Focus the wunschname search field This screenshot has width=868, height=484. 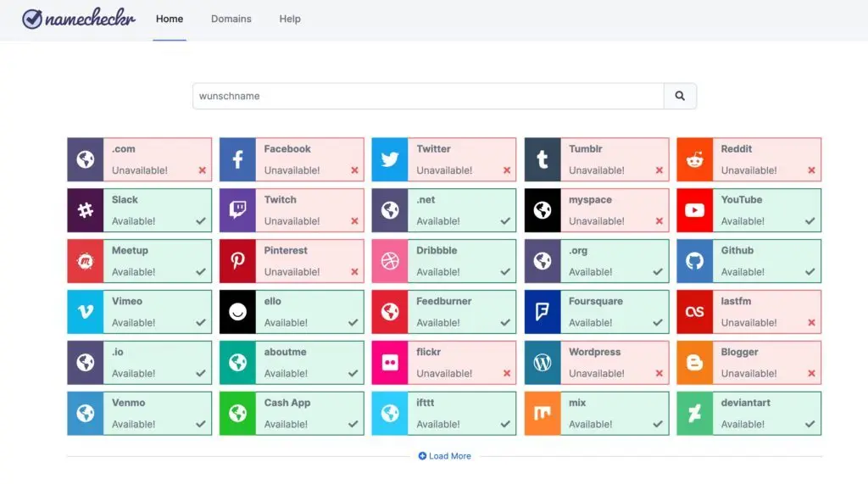428,96
